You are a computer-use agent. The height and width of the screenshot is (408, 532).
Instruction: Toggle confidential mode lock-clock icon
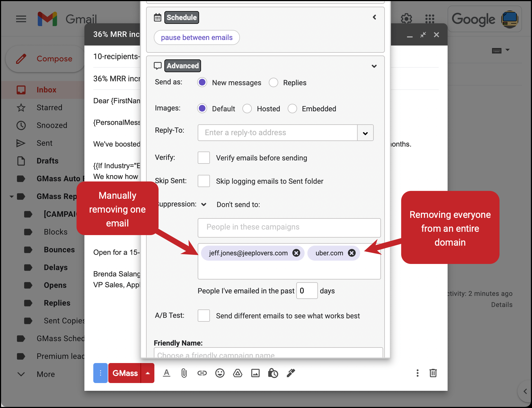273,373
